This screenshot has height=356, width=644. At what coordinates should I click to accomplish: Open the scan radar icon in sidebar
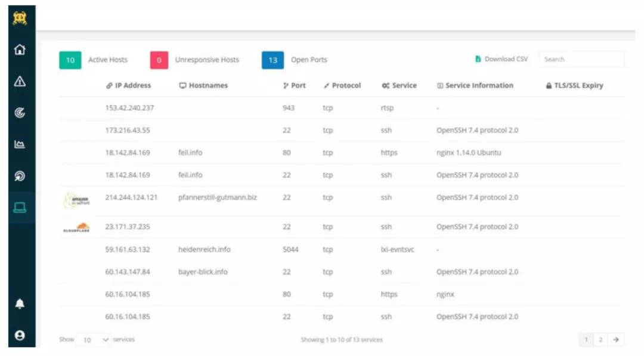coord(20,176)
